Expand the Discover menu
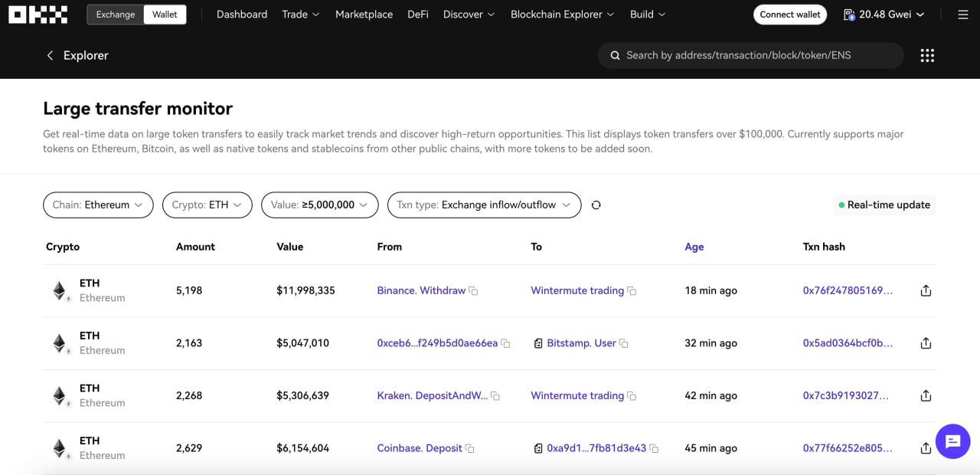 click(469, 15)
